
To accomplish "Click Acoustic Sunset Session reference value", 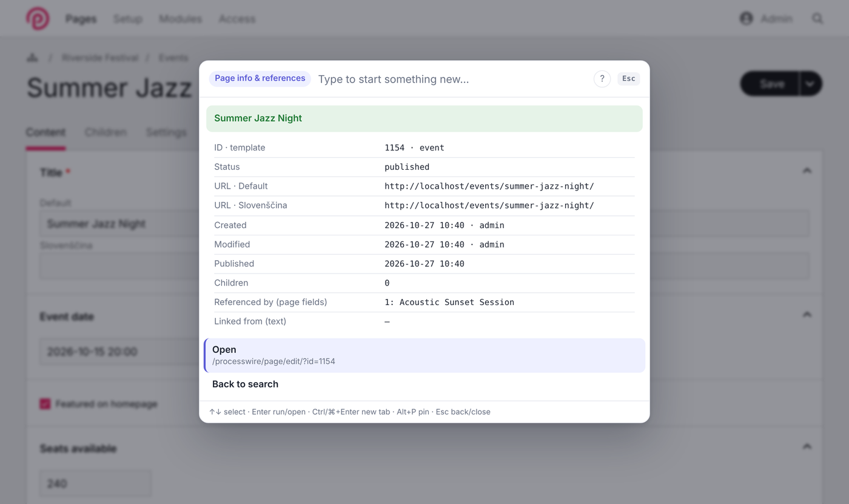I will tap(457, 302).
